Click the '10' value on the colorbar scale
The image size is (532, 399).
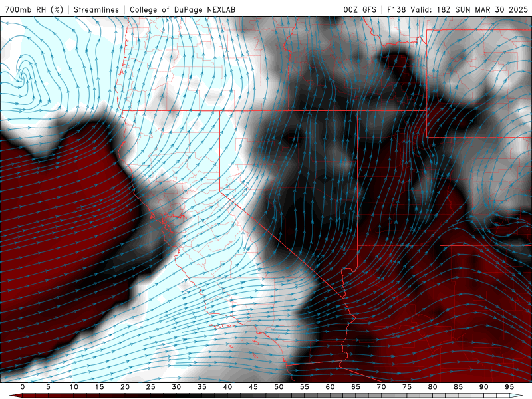pos(74,387)
